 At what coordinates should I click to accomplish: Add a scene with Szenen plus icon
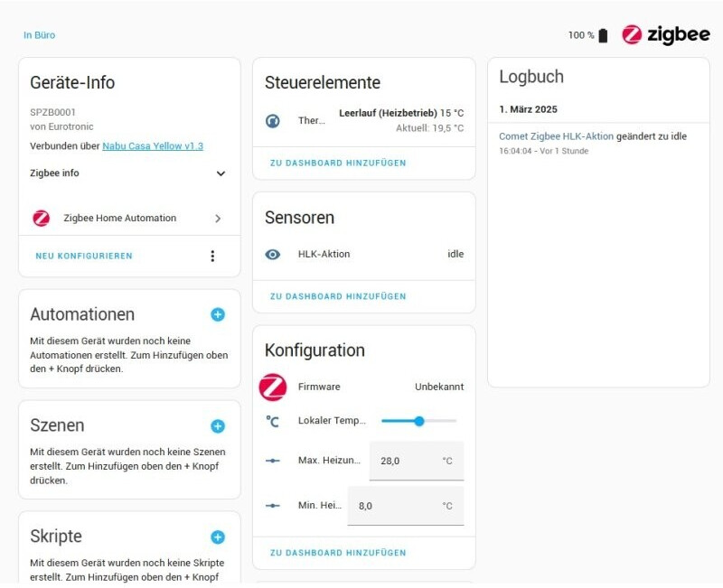coord(218,425)
